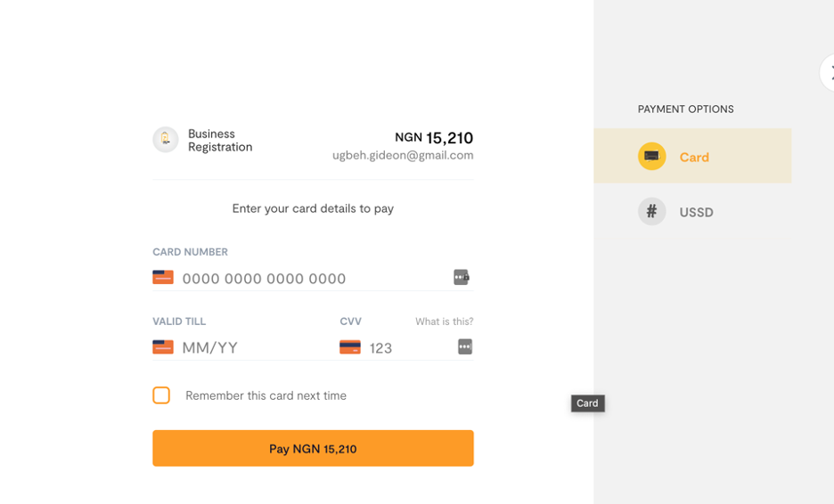834x504 pixels.
Task: Click the card back icon beside CVV
Action: tap(350, 346)
